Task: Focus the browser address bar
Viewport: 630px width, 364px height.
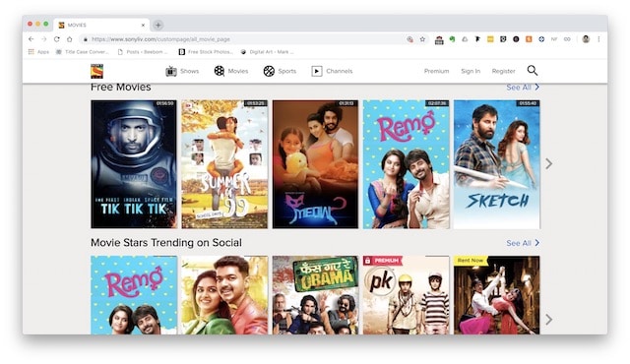Action: click(x=241, y=39)
